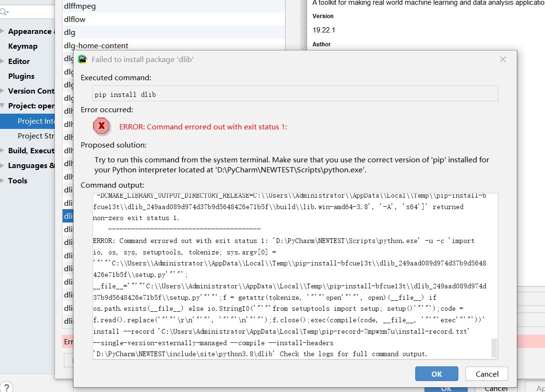Collapse the Project settings section
Screen dimensions: 545x392
(x=2, y=106)
